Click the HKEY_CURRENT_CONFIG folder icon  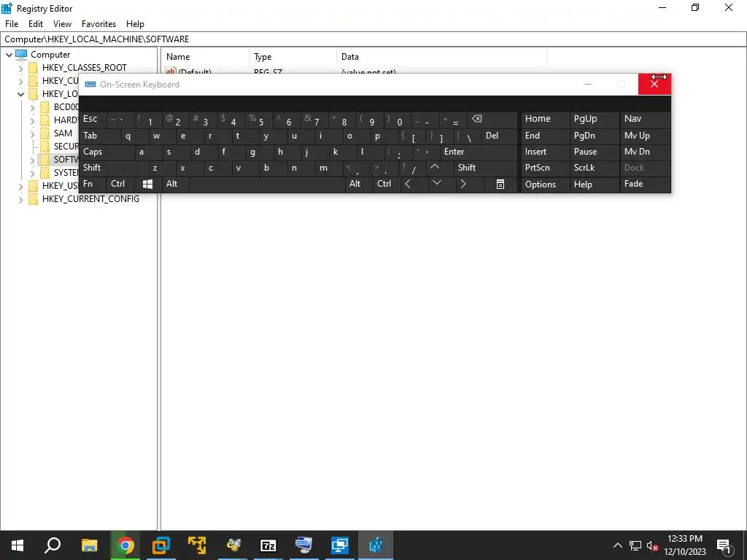click(x=34, y=199)
